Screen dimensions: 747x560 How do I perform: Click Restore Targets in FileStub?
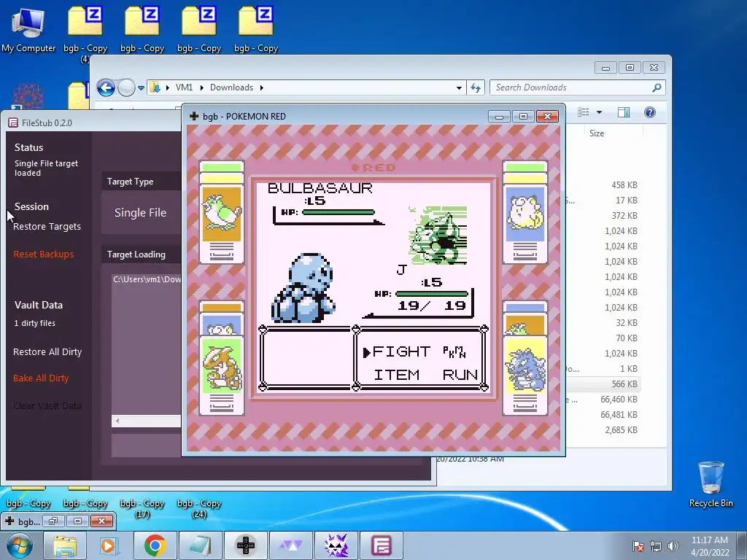click(x=47, y=227)
